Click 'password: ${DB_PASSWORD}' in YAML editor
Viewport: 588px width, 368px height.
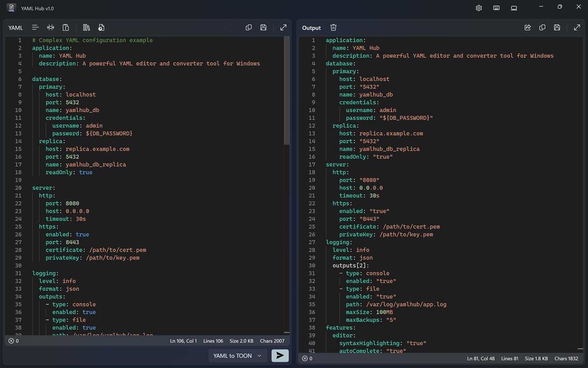(92, 133)
